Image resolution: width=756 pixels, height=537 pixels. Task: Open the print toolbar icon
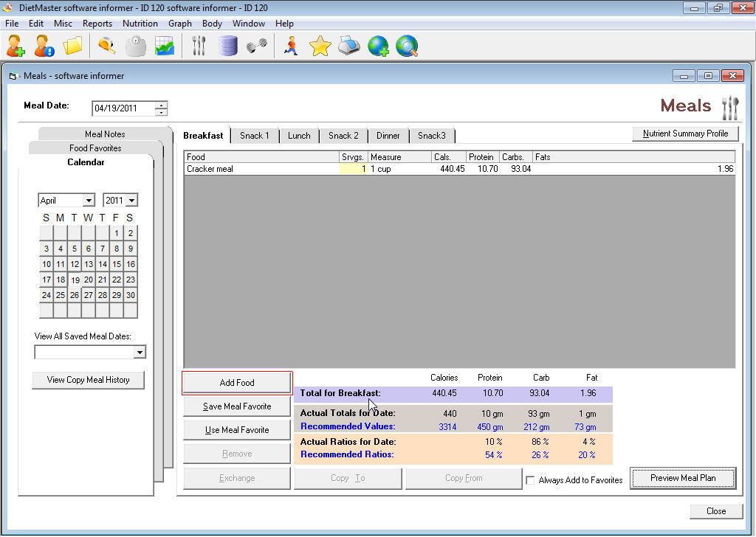tap(349, 45)
